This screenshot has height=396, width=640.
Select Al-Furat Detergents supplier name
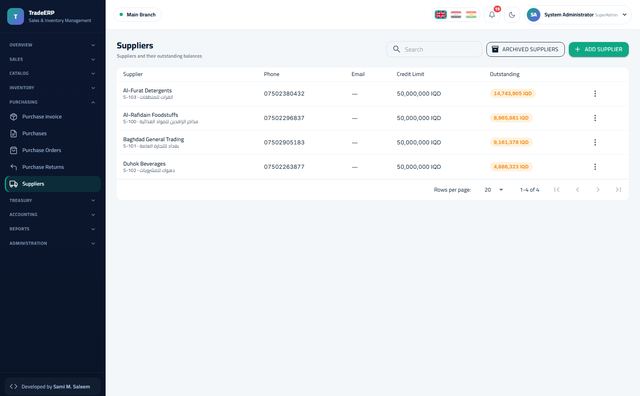tap(147, 91)
